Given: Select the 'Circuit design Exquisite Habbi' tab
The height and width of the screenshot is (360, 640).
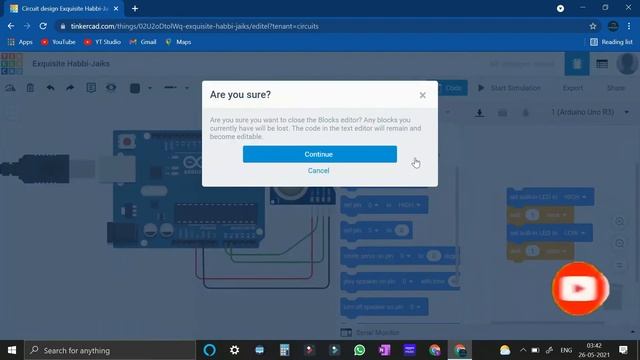Looking at the screenshot, I should point(64,9).
